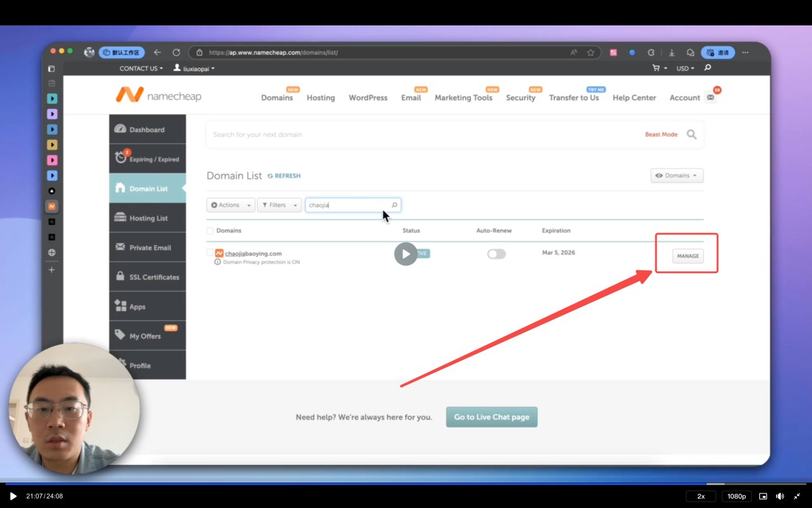Open the Actions dropdown
812x508 pixels.
point(231,205)
